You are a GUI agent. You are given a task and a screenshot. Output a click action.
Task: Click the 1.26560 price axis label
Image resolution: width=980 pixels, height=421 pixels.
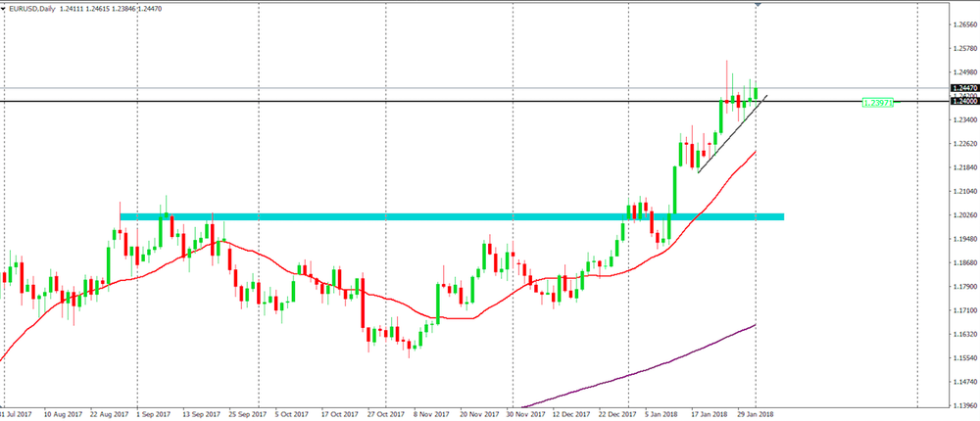(965, 25)
